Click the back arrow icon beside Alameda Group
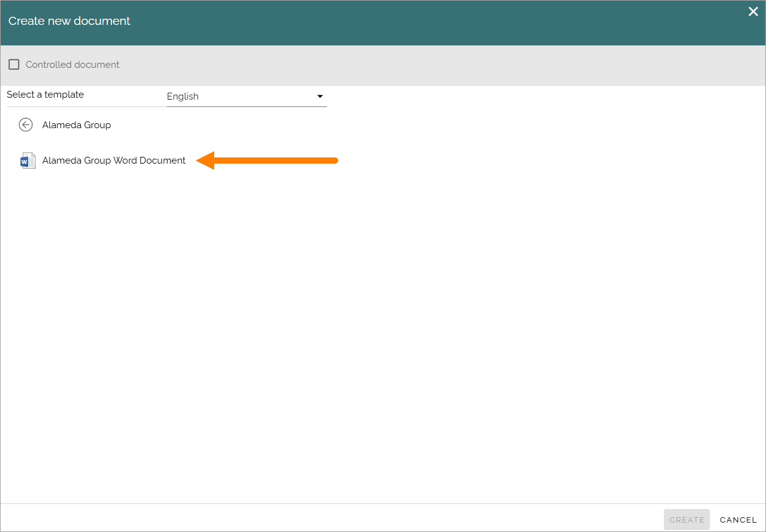This screenshot has height=532, width=766. pos(26,125)
